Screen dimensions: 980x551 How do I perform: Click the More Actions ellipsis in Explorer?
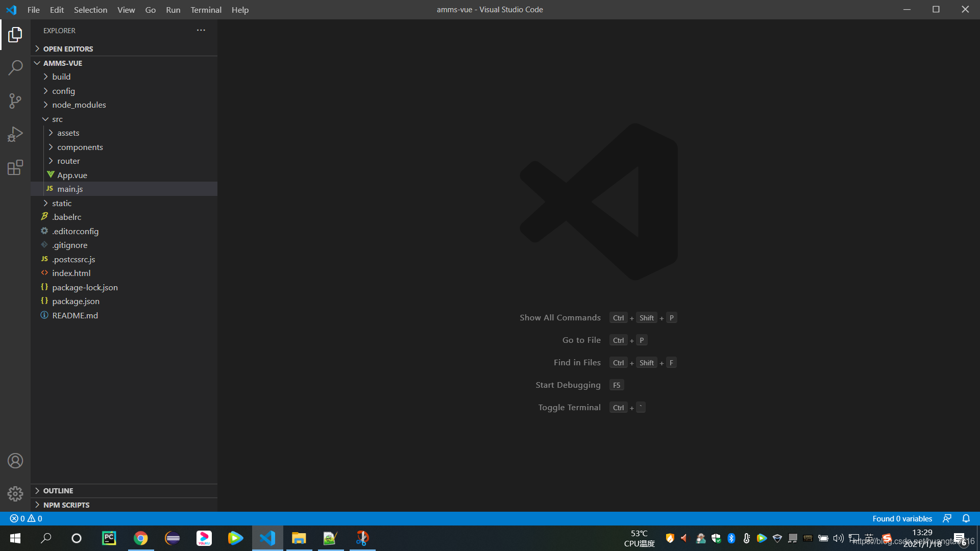201,30
